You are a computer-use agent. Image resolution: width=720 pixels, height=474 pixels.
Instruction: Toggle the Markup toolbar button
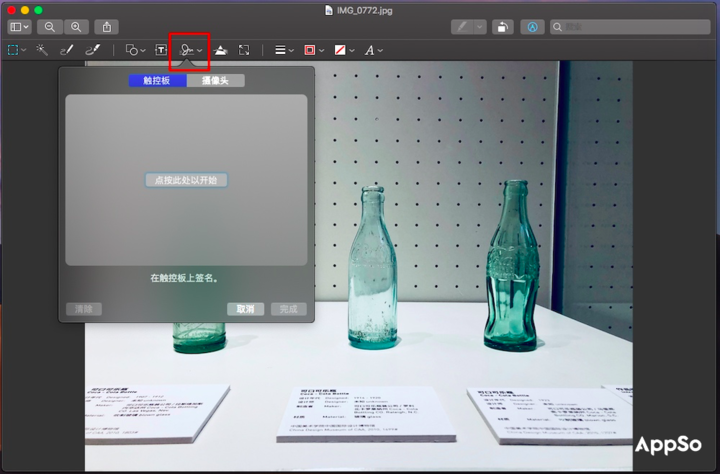click(532, 26)
